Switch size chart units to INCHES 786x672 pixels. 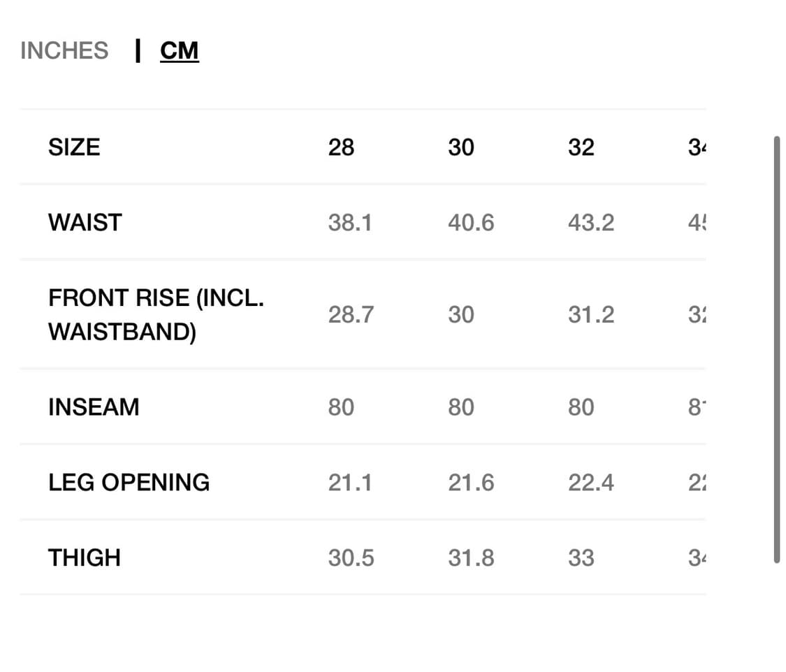click(x=64, y=51)
